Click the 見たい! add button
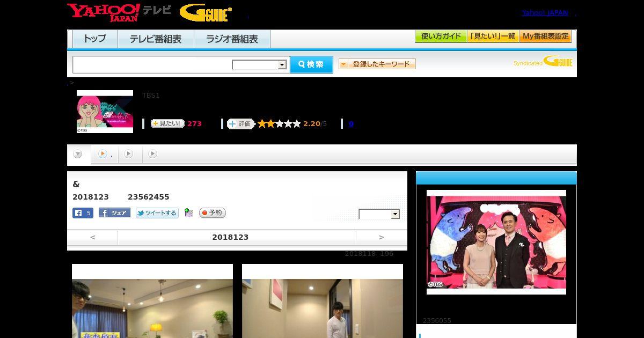The width and height of the screenshot is (644, 338). 167,124
